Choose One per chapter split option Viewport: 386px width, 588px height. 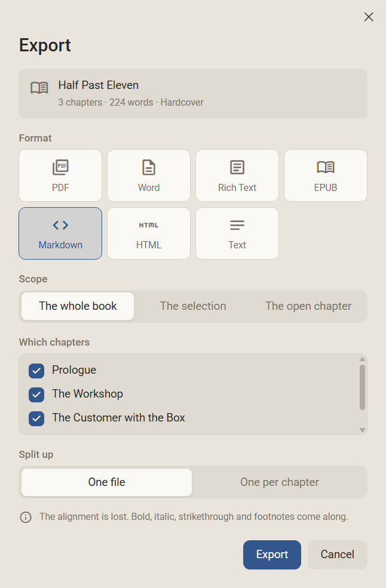pyautogui.click(x=280, y=482)
